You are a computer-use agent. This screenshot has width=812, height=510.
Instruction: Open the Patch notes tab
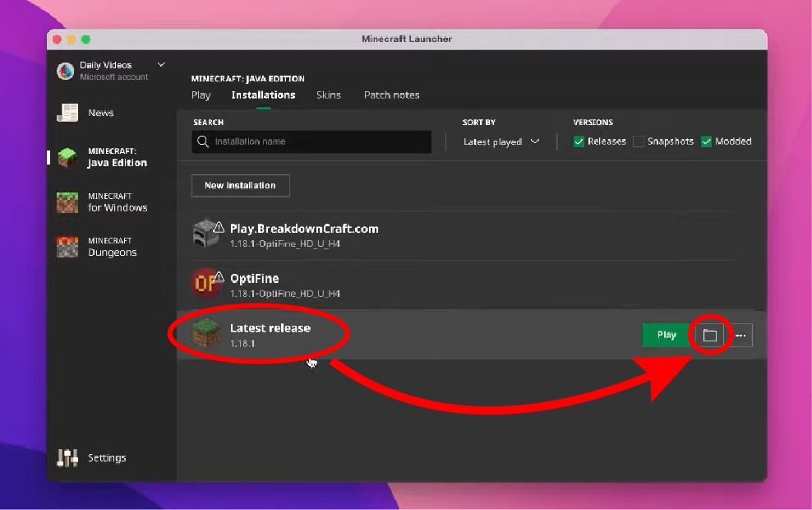coord(391,95)
